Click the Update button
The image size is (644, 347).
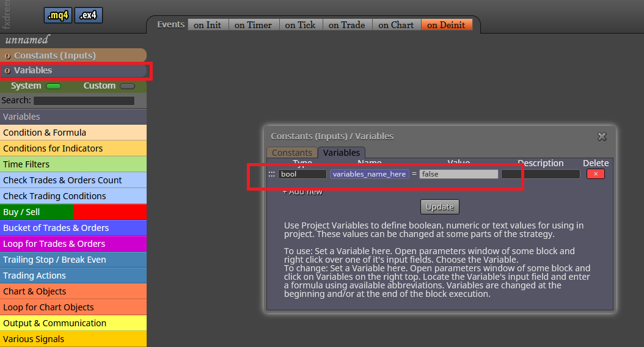coord(439,206)
